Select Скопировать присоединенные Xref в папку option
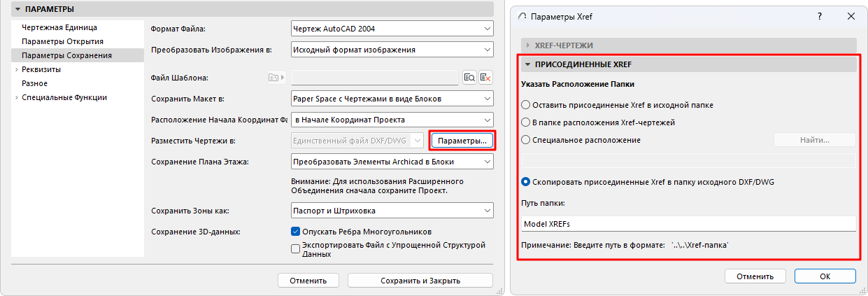Screen dimensions: 868x296 click(526, 182)
